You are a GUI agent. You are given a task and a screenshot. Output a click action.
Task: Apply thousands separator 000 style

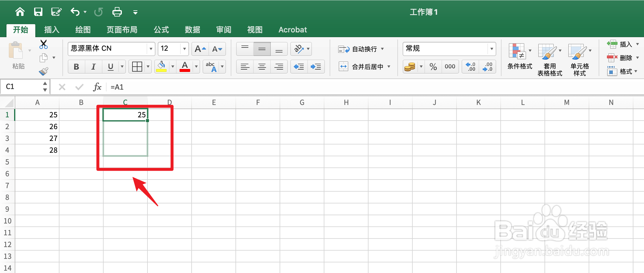tap(450, 67)
